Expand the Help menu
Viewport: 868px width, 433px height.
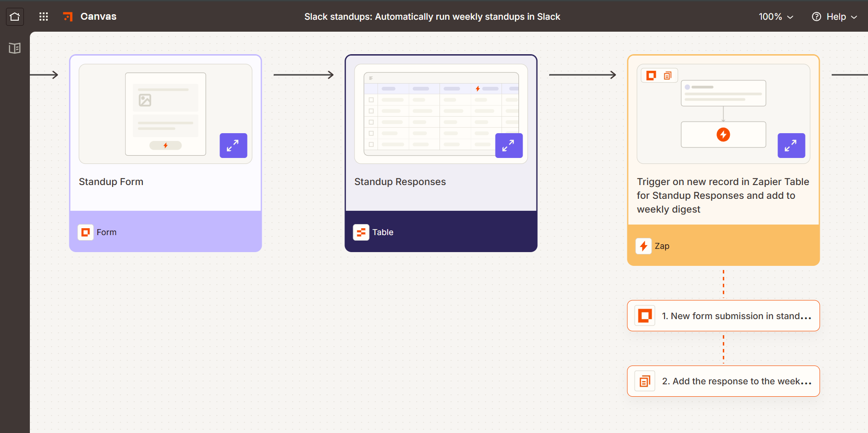tap(834, 17)
